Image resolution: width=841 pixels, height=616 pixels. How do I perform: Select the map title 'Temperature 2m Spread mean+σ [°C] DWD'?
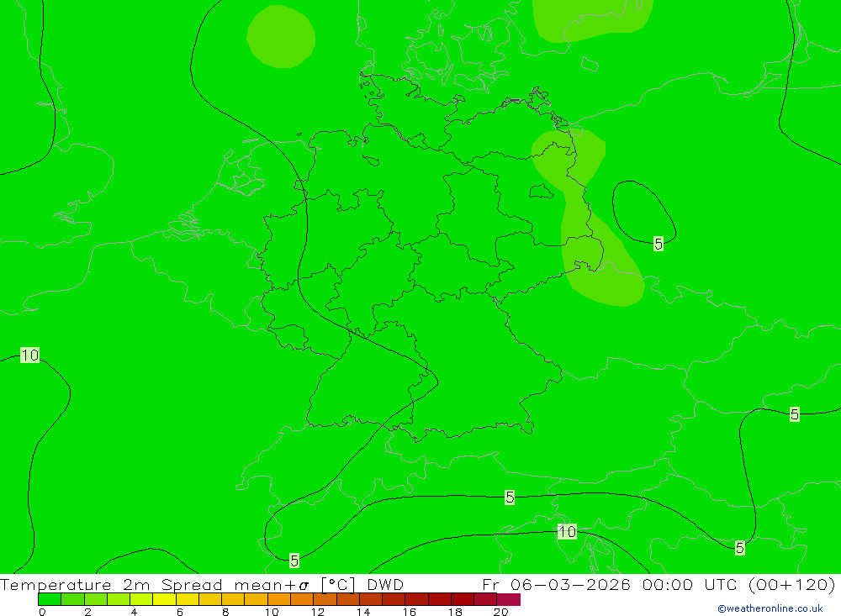(202, 584)
